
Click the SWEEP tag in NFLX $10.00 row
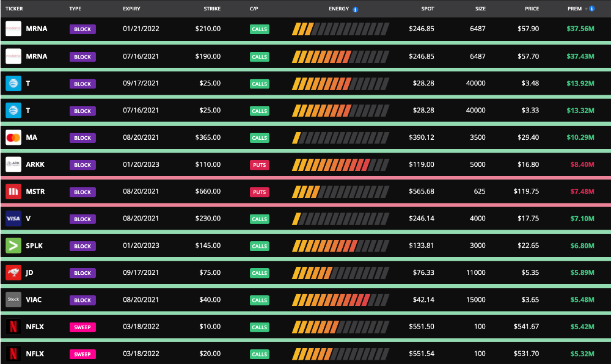82,327
